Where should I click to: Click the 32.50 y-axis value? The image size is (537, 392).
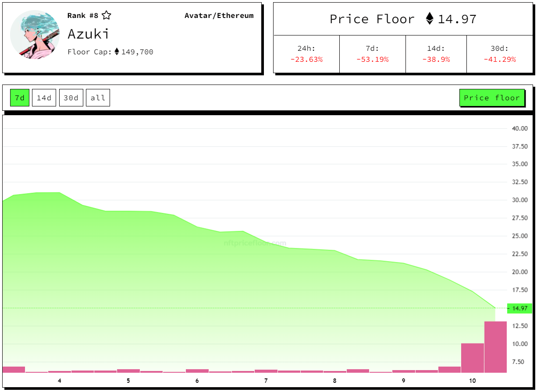click(x=519, y=182)
